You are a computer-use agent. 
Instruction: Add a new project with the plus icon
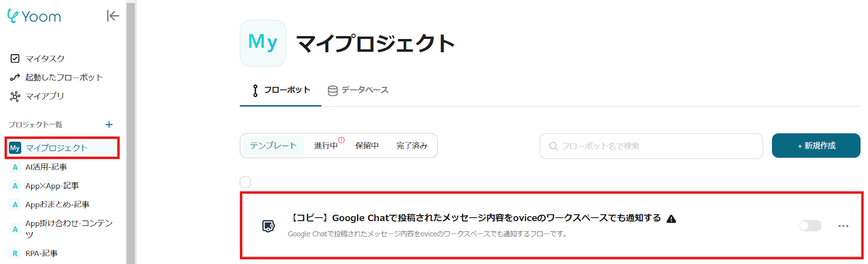(x=109, y=124)
